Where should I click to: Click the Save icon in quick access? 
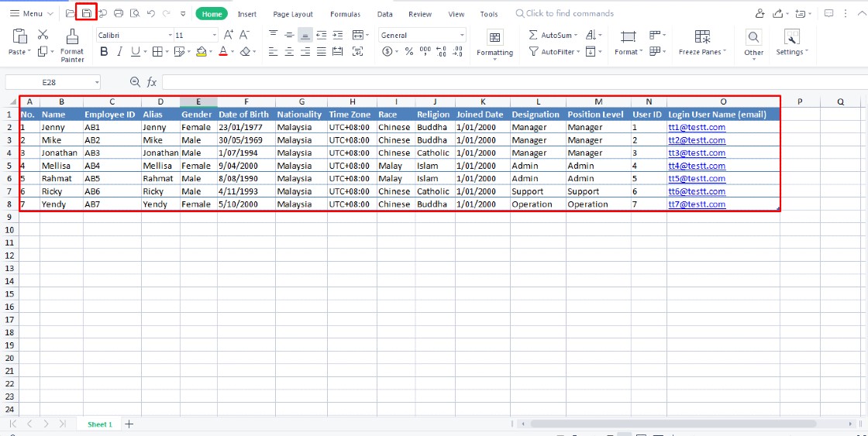[x=86, y=13]
